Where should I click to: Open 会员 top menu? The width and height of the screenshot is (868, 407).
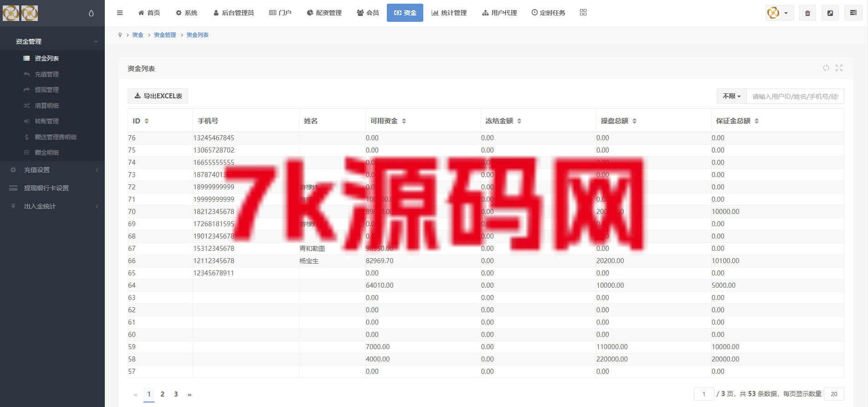[x=368, y=13]
